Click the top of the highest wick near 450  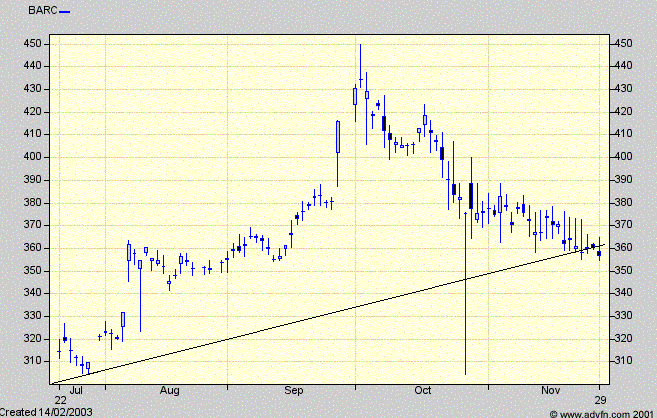(360, 45)
